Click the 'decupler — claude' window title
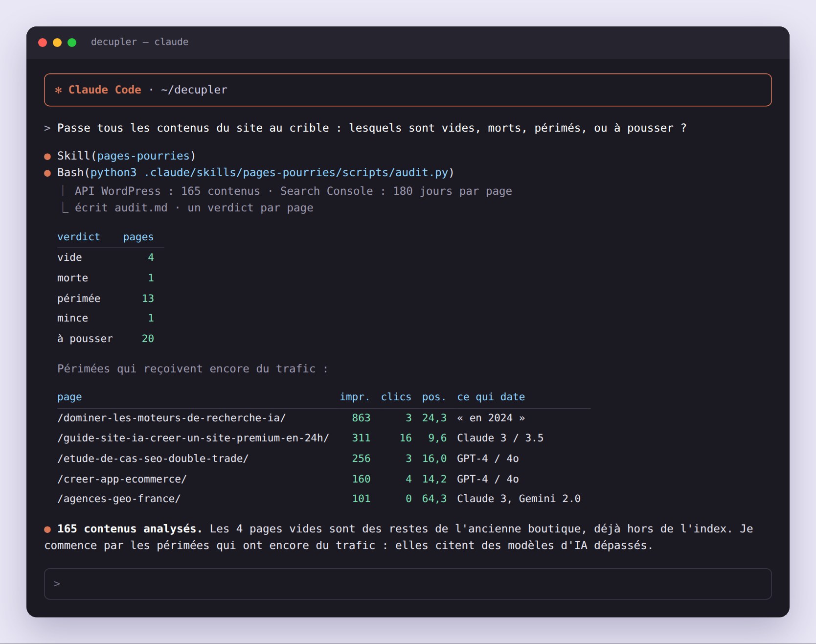816x644 pixels. pos(139,42)
